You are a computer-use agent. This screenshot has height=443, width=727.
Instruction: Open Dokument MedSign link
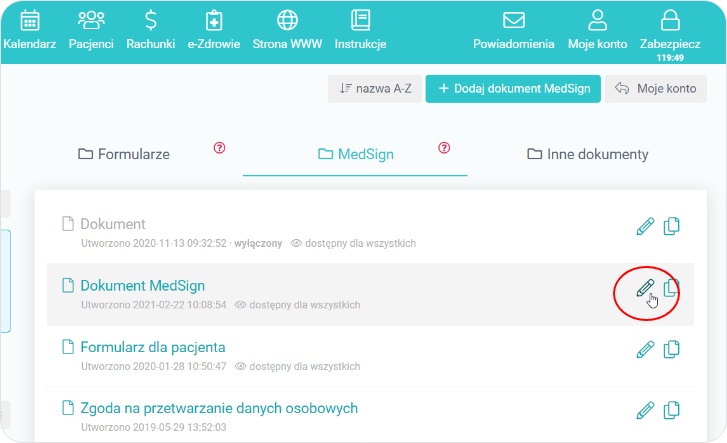point(142,286)
